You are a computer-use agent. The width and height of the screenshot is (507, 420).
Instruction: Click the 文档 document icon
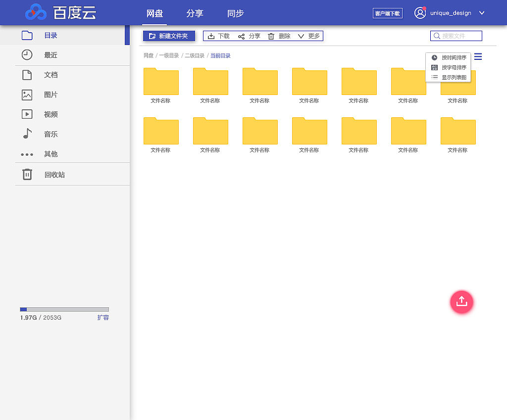(27, 75)
